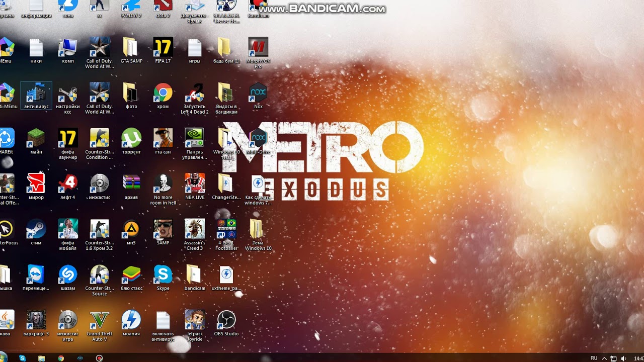Open Google Chrome from the taskbar

[61, 358]
